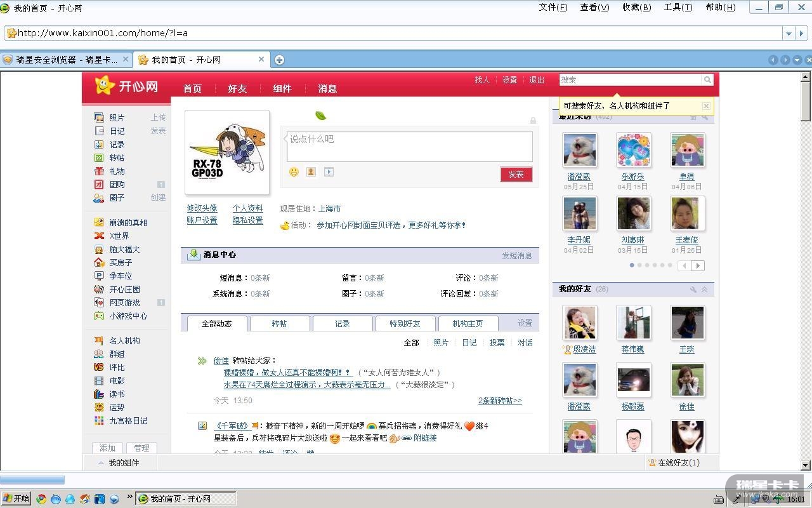
Task: Click the 退出 logout link
Action: coord(537,80)
